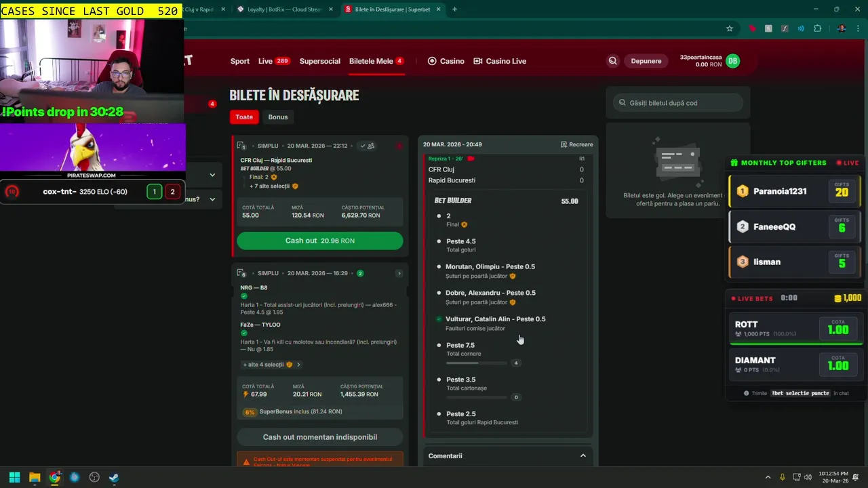868x488 pixels.
Task: Expand the first left sidebar chevron
Action: pos(212,175)
